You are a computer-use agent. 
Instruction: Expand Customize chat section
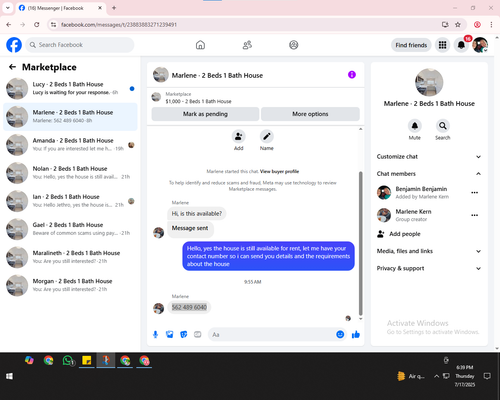(x=429, y=157)
